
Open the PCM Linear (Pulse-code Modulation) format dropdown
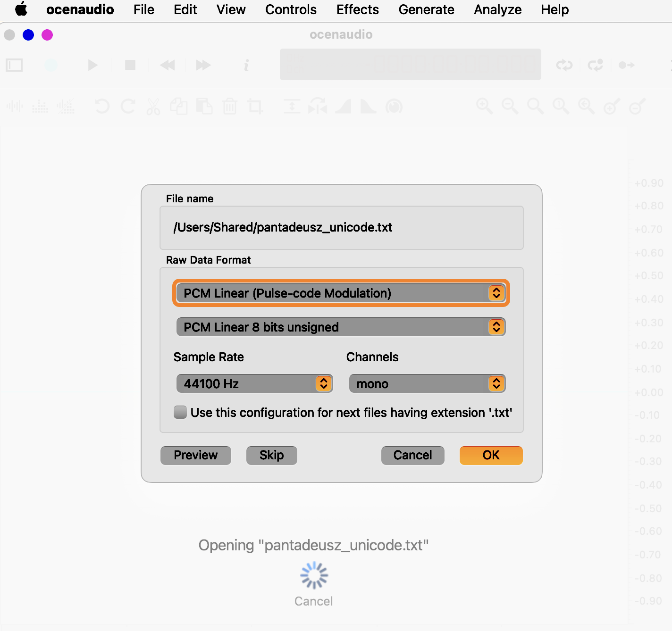341,293
